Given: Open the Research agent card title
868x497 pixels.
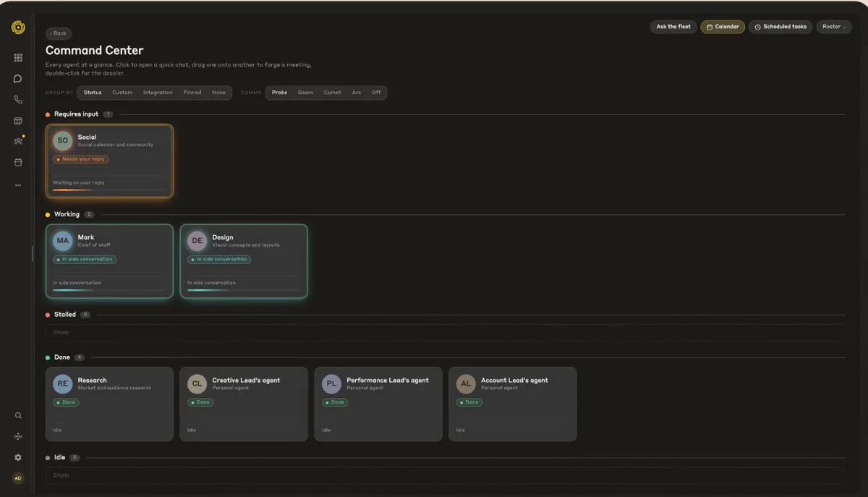Looking at the screenshot, I should pos(93,380).
